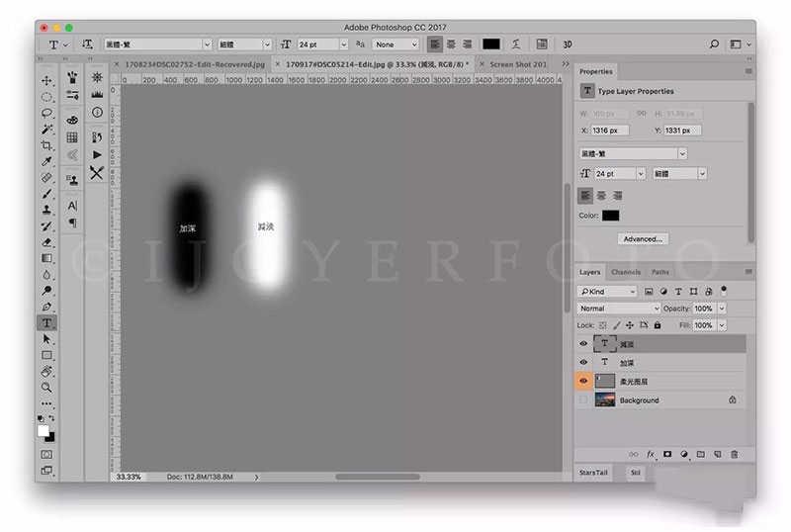Image resolution: width=791 pixels, height=532 pixels.
Task: Open the extra tools ellipsis menu
Action: [x=46, y=403]
